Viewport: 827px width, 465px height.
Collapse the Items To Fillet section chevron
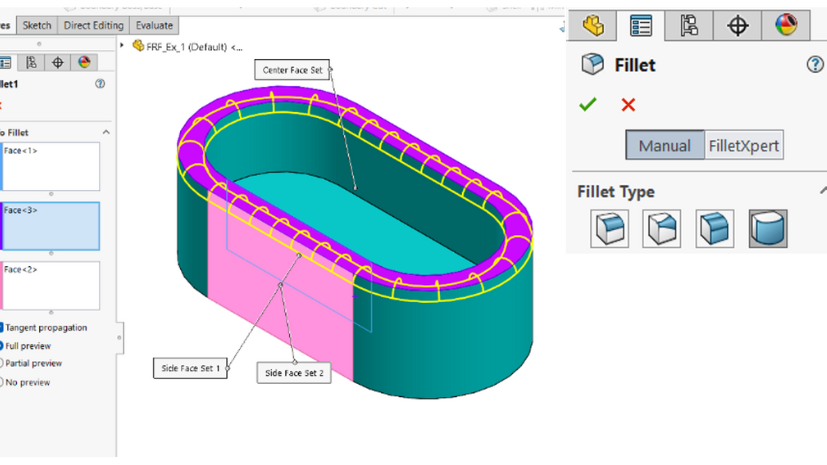pos(106,132)
